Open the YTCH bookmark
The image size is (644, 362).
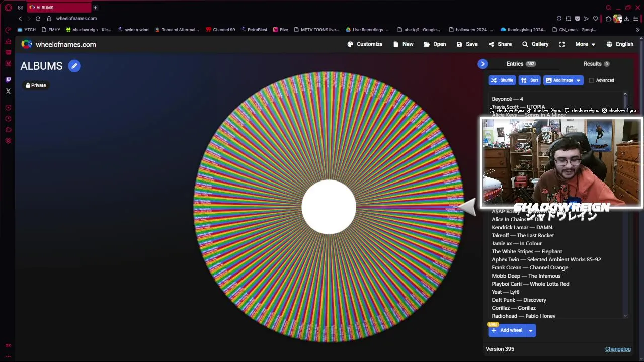[27, 30]
